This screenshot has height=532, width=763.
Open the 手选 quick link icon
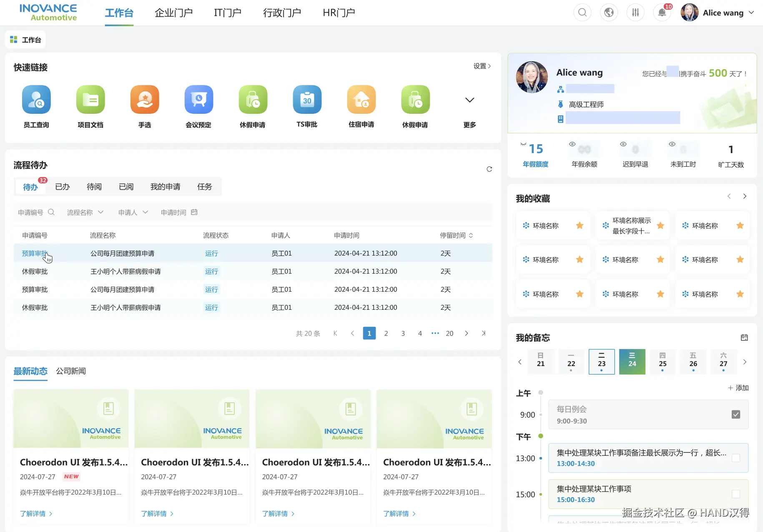point(145,100)
